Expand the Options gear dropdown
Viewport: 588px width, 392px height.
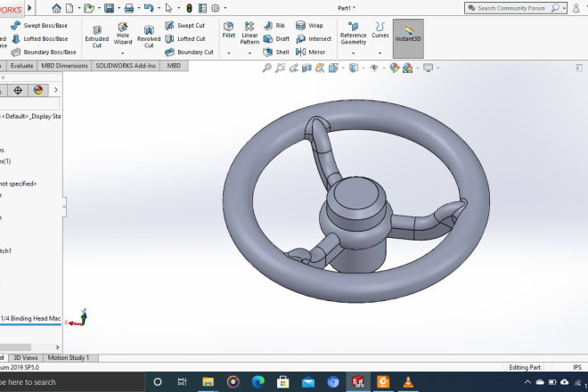point(225,8)
